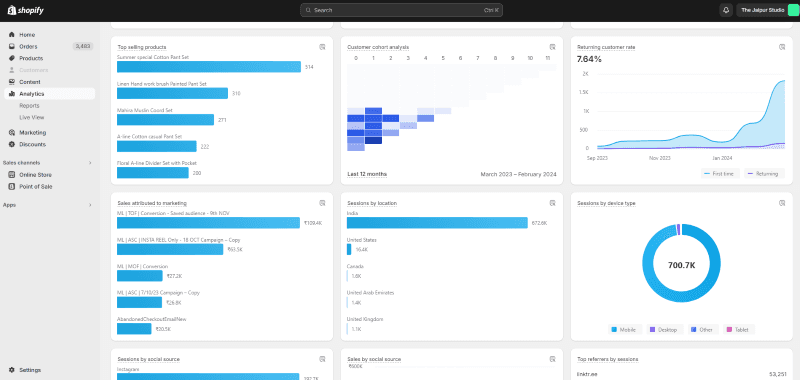Image resolution: width=800 pixels, height=380 pixels.
Task: Open Sessions by device type title
Action: pos(606,203)
